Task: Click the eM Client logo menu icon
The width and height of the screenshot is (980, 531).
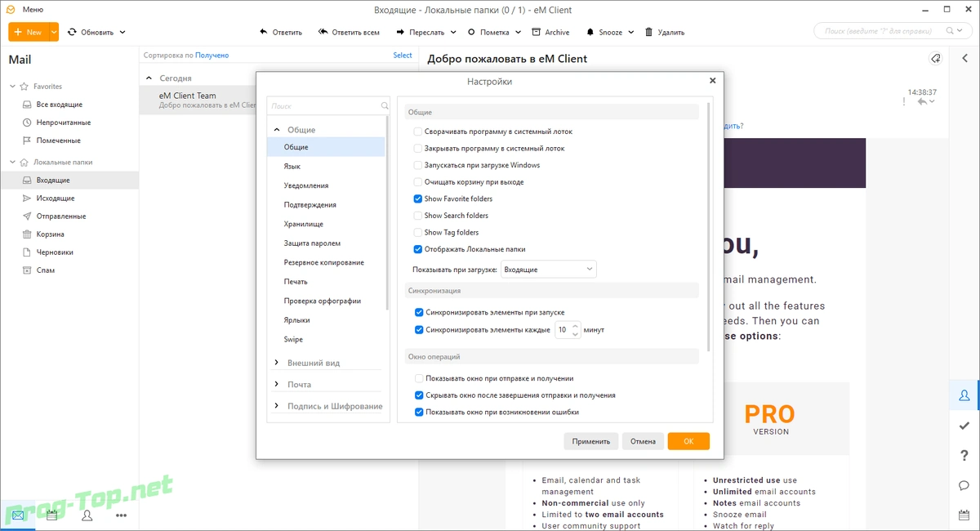Action: [11, 10]
